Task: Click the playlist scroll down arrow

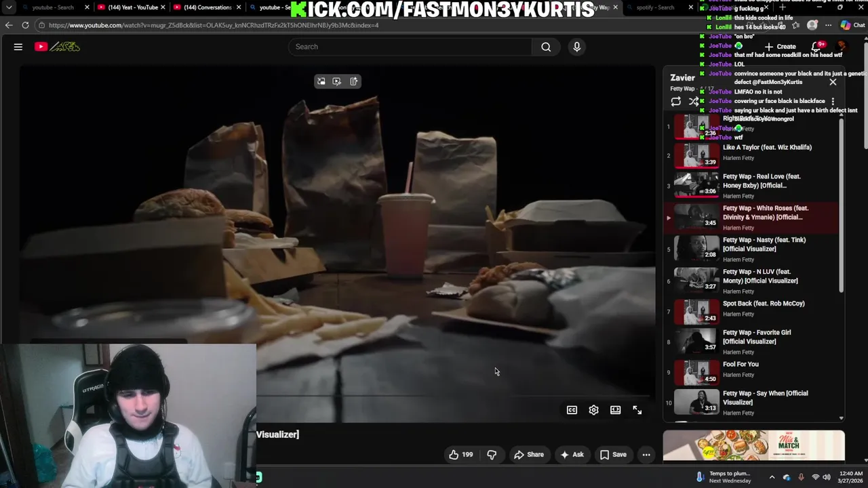Action: (x=842, y=418)
